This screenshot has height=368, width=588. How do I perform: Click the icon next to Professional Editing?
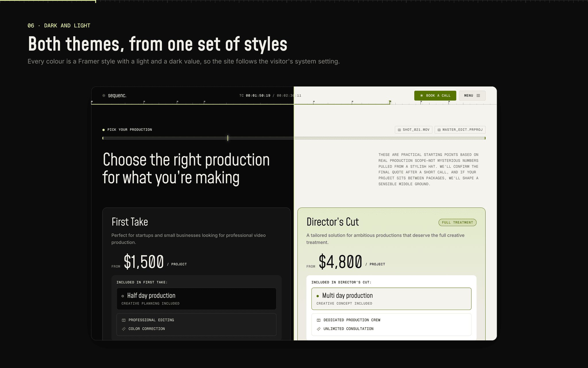point(124,320)
